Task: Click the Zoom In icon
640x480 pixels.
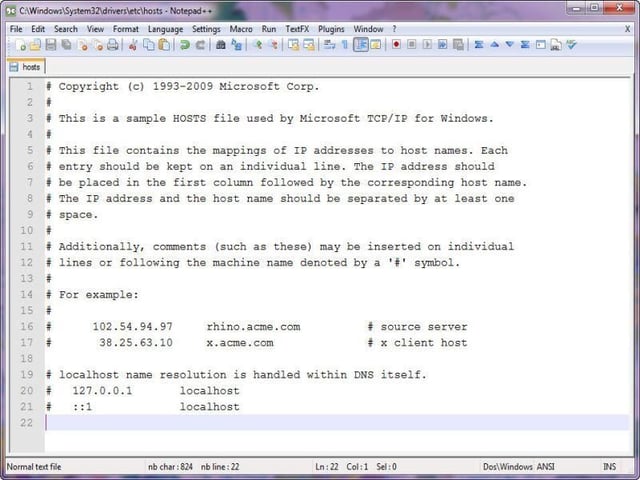Action: [258, 44]
